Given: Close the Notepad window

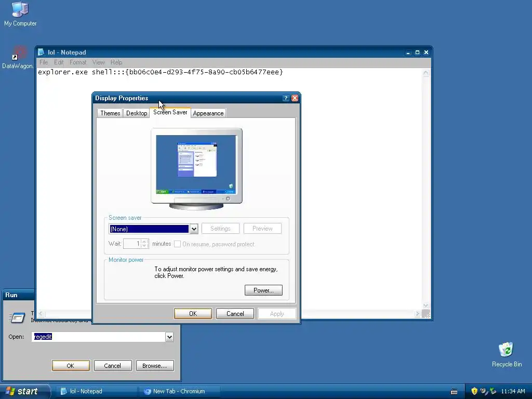Looking at the screenshot, I should click(x=426, y=52).
